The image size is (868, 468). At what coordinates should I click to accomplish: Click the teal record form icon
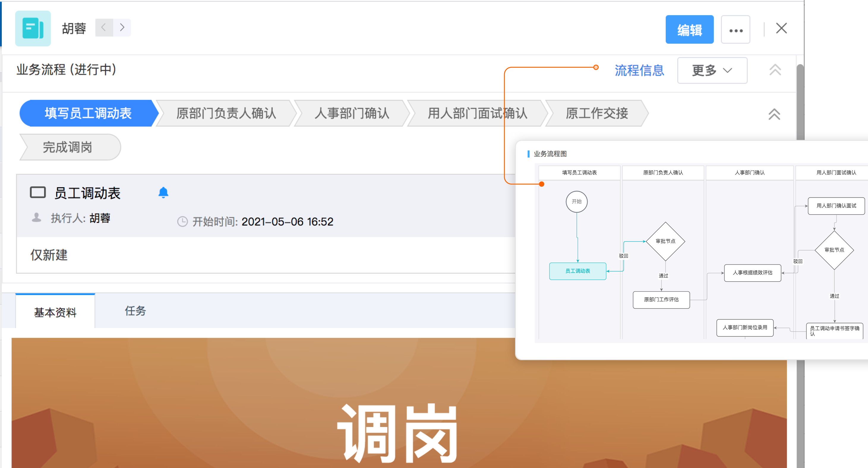pos(33,28)
